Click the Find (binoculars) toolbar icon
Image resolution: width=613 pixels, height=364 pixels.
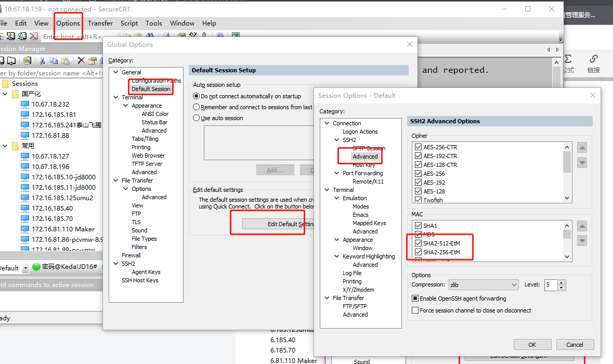(x=151, y=36)
